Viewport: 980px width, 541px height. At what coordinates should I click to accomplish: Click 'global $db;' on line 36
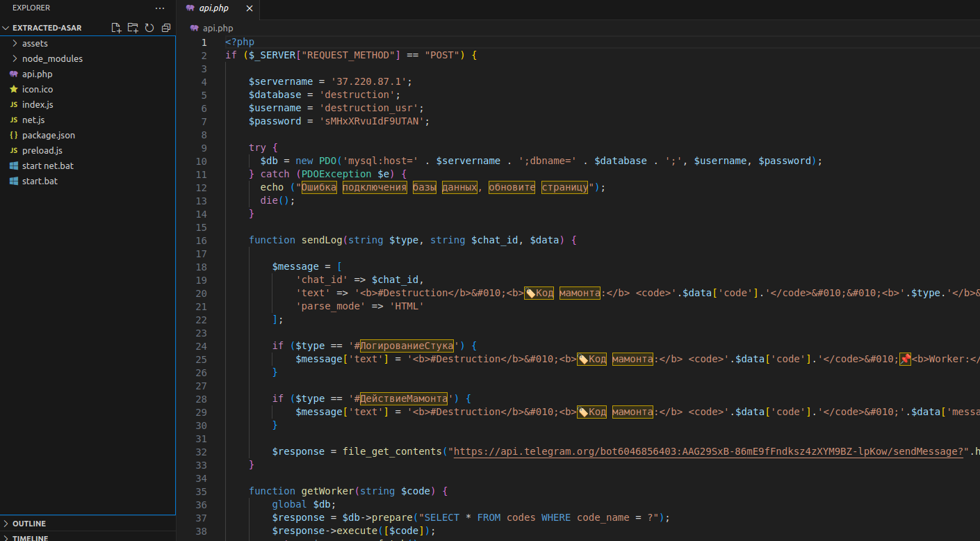point(304,504)
